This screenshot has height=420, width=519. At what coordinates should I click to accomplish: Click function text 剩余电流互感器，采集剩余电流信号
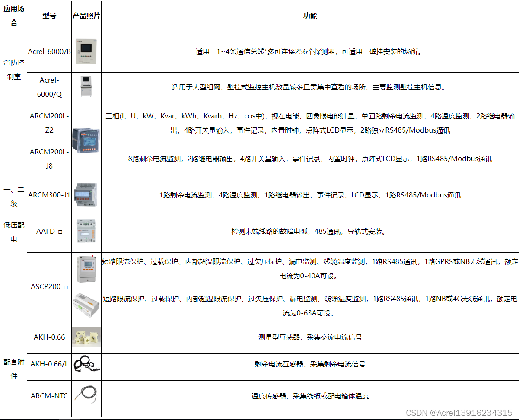tap(310, 364)
